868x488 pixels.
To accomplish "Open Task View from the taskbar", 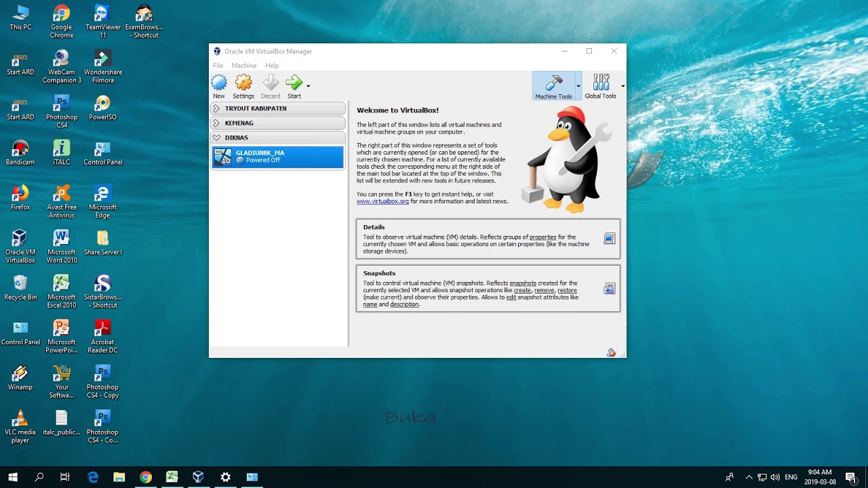I will (65, 477).
